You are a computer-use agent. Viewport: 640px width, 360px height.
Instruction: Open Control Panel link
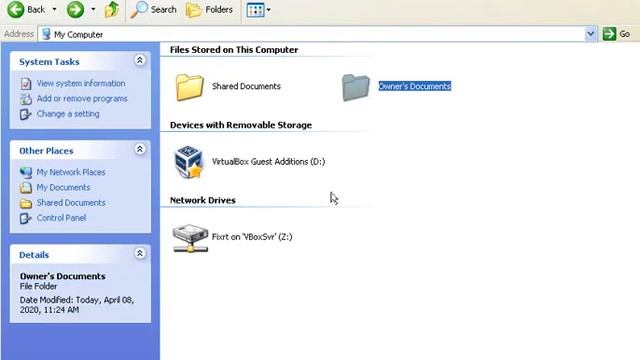tap(61, 218)
